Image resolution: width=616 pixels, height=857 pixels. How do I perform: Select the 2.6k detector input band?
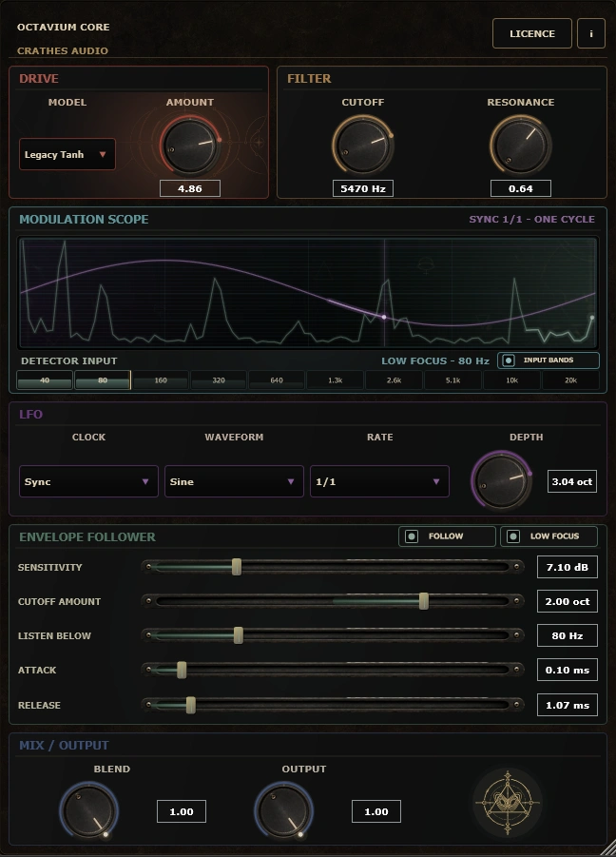394,380
